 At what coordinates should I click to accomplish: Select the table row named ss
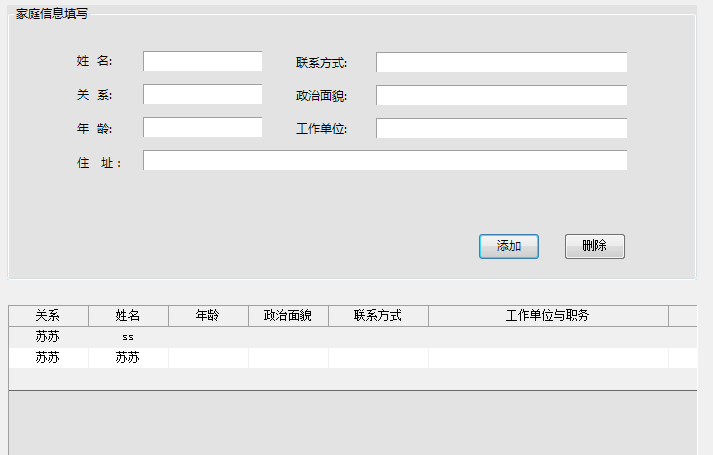tap(353, 337)
